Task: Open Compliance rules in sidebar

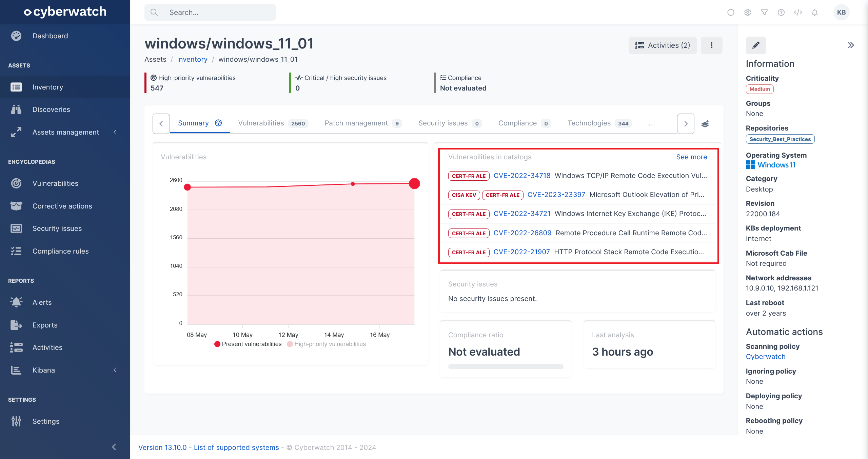Action: [60, 251]
